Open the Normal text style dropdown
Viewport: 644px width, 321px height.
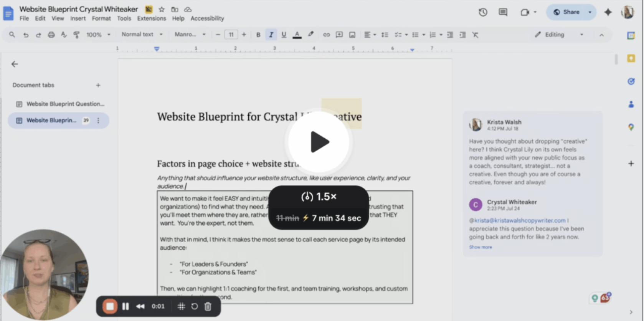click(x=142, y=35)
